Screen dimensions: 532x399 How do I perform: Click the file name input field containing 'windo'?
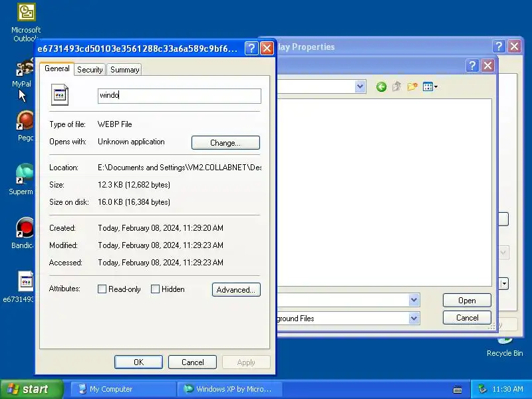180,96
